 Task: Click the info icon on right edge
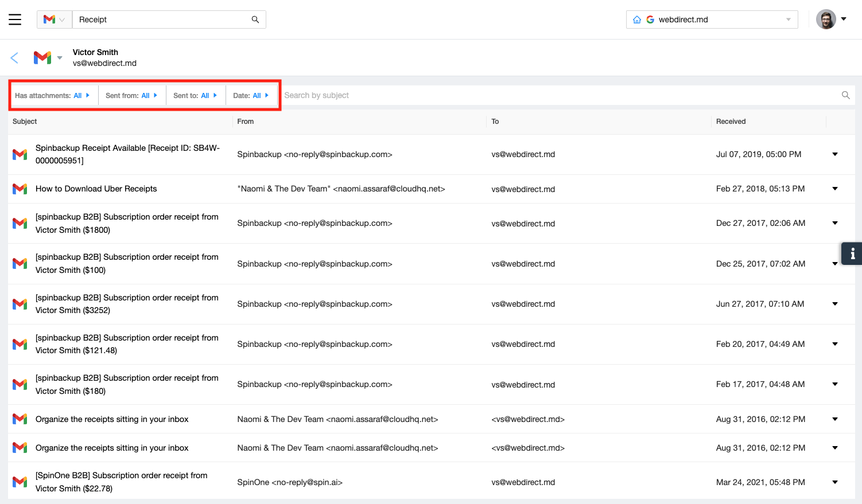852,253
